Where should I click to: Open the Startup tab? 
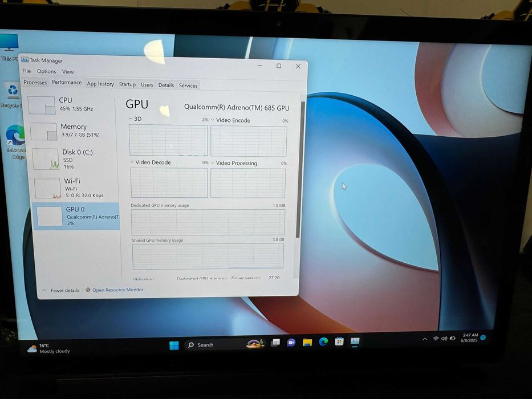pos(127,84)
